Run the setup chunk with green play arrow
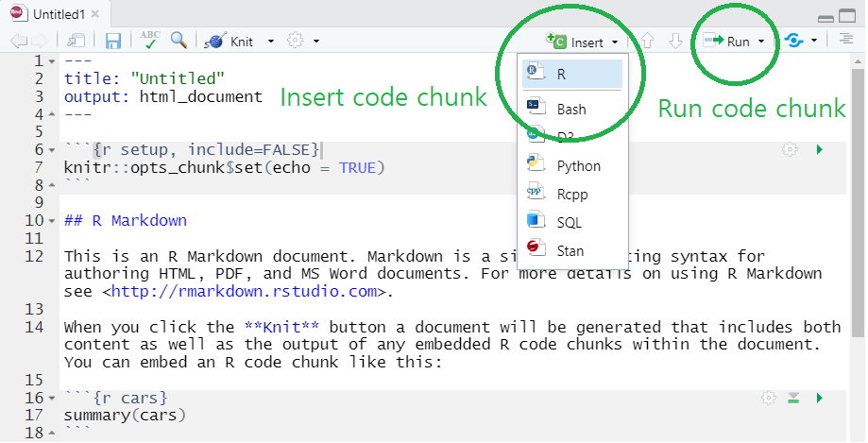Viewport: 868px width, 443px height. coord(819,149)
